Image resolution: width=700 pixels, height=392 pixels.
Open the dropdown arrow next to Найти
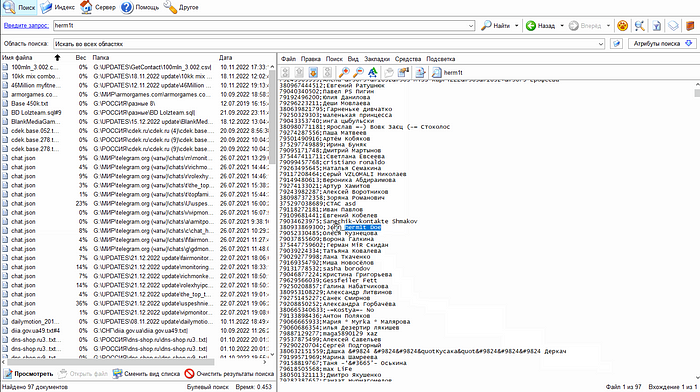517,26
